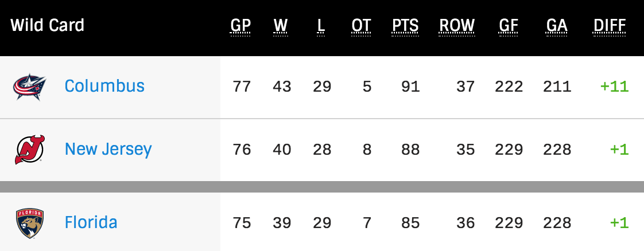Sort table by PTS header
Viewport: 644px width, 251px height.
coord(405,26)
